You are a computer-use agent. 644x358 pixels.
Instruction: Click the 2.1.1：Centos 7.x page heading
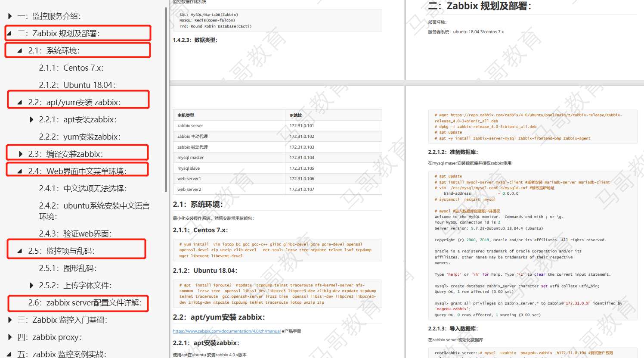pyautogui.click(x=201, y=230)
